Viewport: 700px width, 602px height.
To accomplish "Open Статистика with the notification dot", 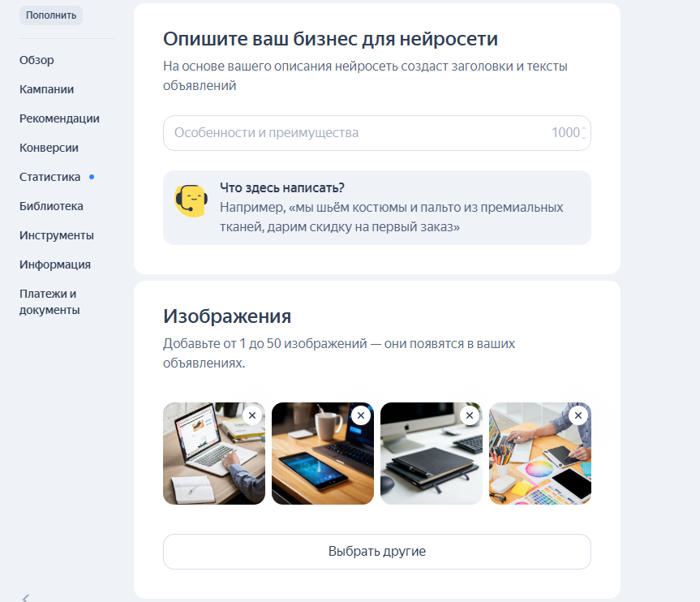I will point(50,176).
